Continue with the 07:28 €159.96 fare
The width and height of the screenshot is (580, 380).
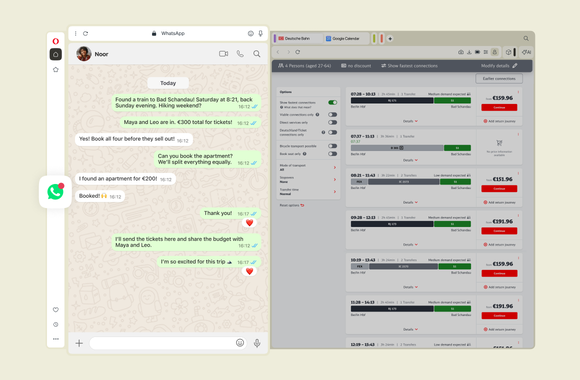[x=499, y=107]
